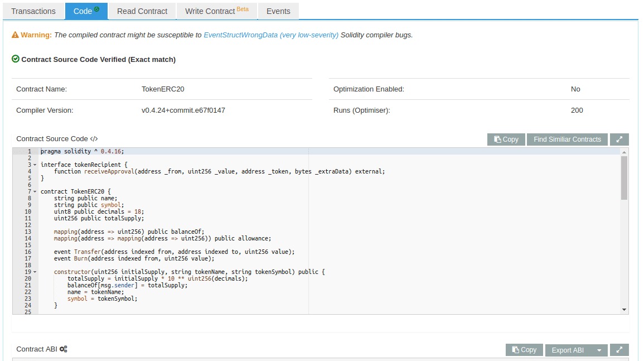The image size is (644, 361).
Task: Open the Write Contract Beta tab
Action: [x=217, y=11]
